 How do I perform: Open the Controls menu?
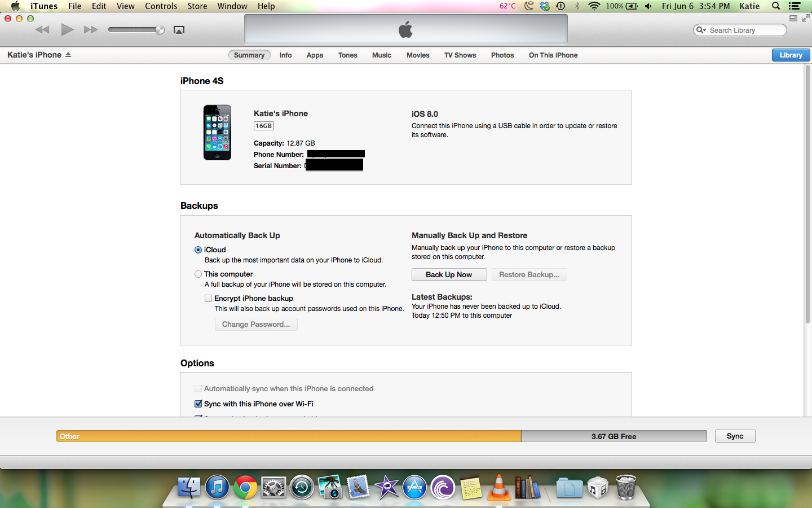click(x=161, y=6)
